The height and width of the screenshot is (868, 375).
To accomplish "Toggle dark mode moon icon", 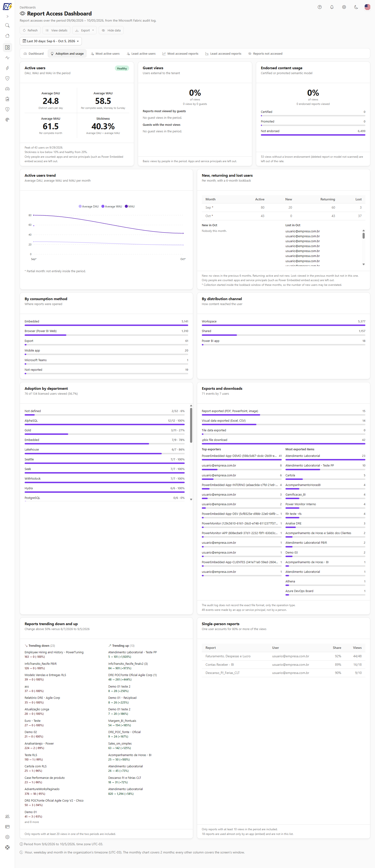I will pyautogui.click(x=356, y=7).
